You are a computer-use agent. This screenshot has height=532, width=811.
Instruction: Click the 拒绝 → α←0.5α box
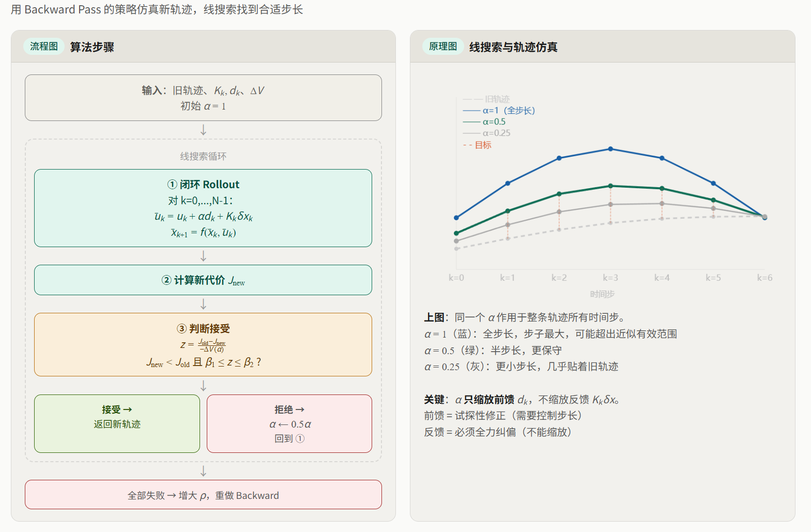289,423
